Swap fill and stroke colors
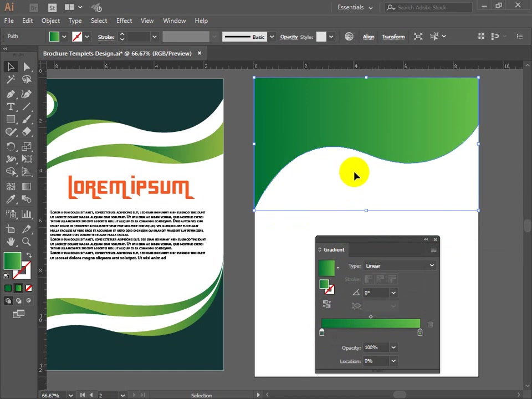 pos(29,255)
